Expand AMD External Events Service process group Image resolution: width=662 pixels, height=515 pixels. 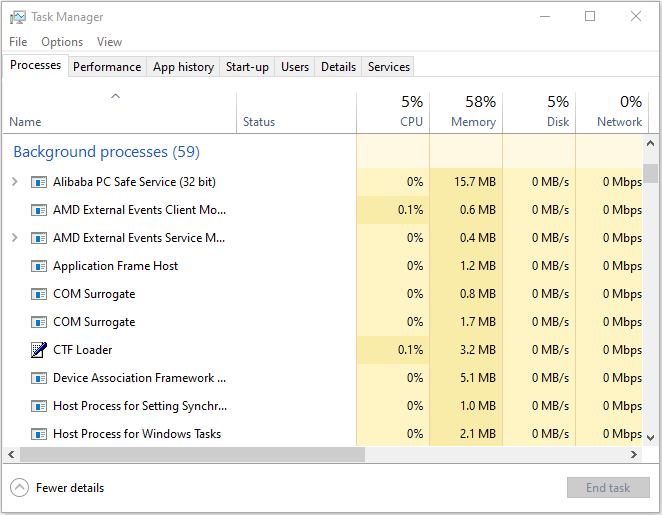click(x=15, y=238)
